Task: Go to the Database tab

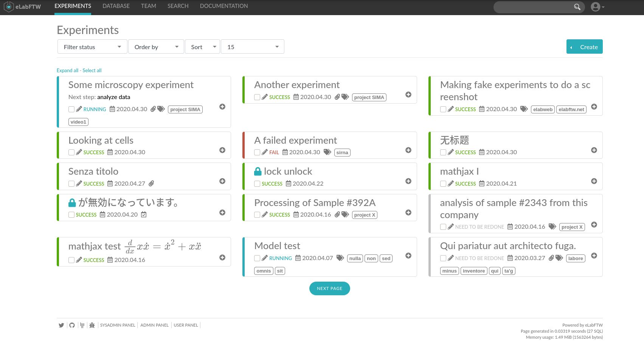Action: click(x=116, y=6)
